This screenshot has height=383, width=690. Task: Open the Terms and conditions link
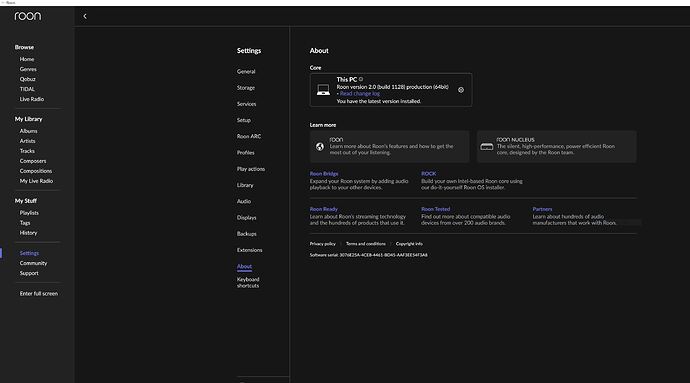[366, 244]
